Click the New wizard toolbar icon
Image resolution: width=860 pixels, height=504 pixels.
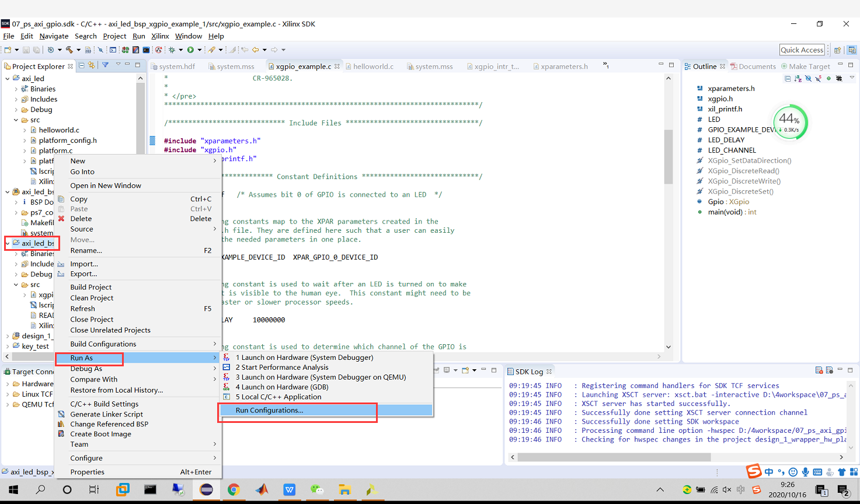coord(8,50)
